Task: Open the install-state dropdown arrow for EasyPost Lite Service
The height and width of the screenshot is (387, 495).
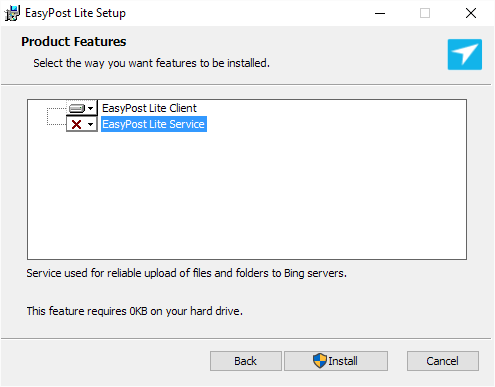Action: [x=90, y=125]
